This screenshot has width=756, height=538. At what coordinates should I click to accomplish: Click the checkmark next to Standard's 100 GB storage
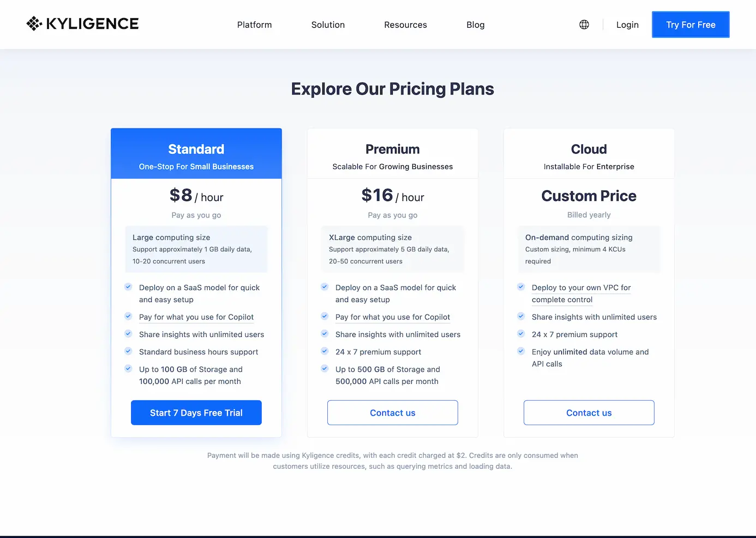[128, 368]
